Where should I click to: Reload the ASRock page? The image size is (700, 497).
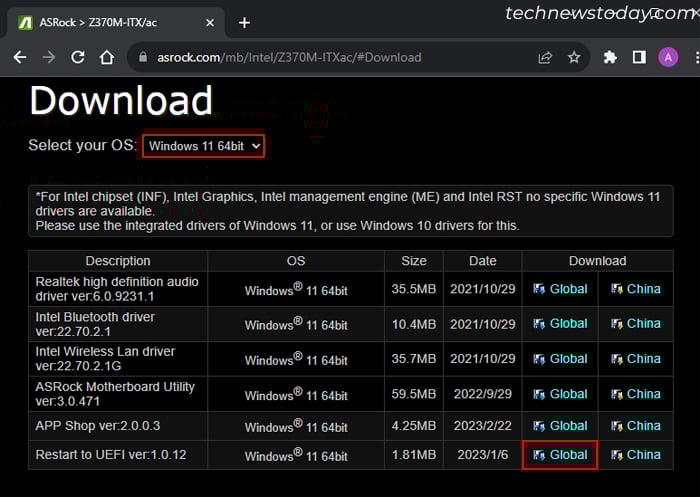click(78, 57)
